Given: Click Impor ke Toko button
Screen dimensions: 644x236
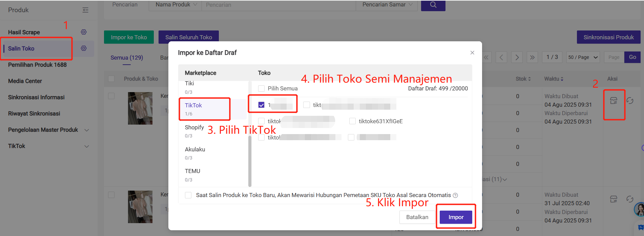Looking at the screenshot, I should [129, 37].
